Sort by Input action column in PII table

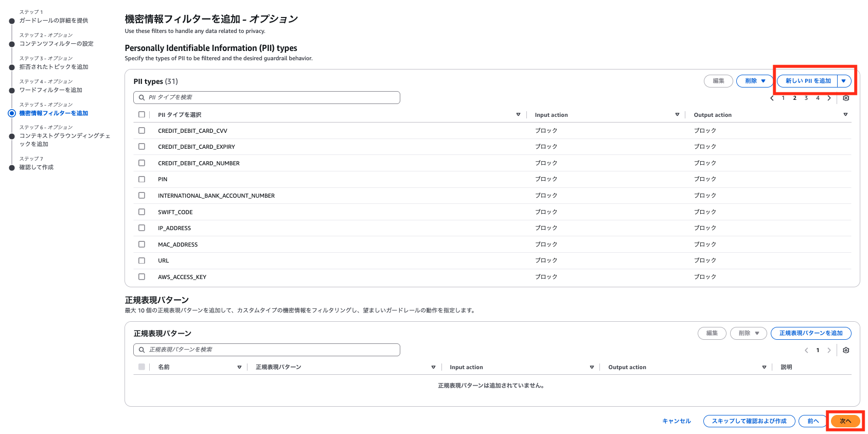click(677, 115)
